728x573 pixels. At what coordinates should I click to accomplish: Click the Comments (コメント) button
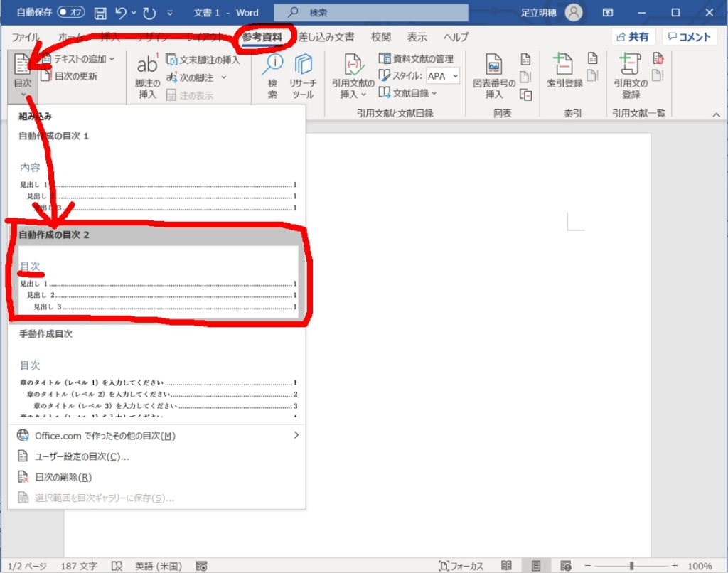pyautogui.click(x=689, y=37)
